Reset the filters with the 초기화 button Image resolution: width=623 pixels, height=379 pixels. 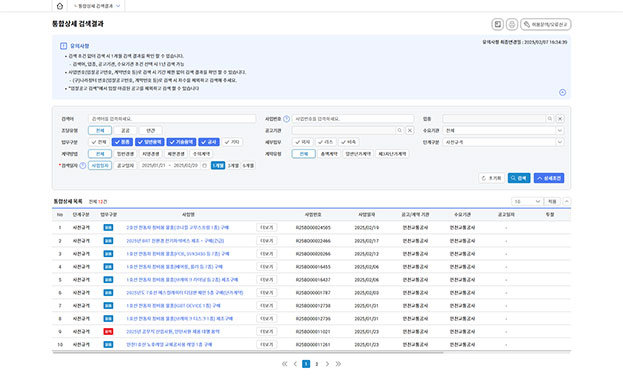(491, 178)
